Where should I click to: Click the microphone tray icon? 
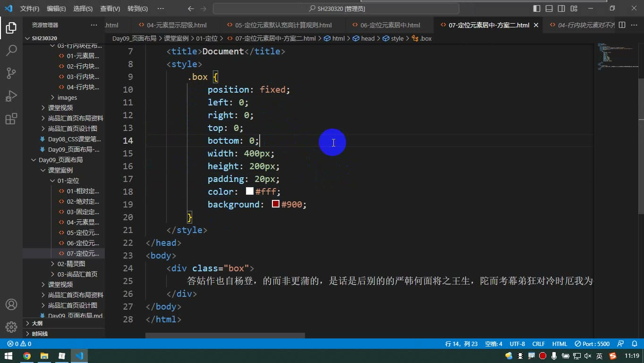click(554, 356)
